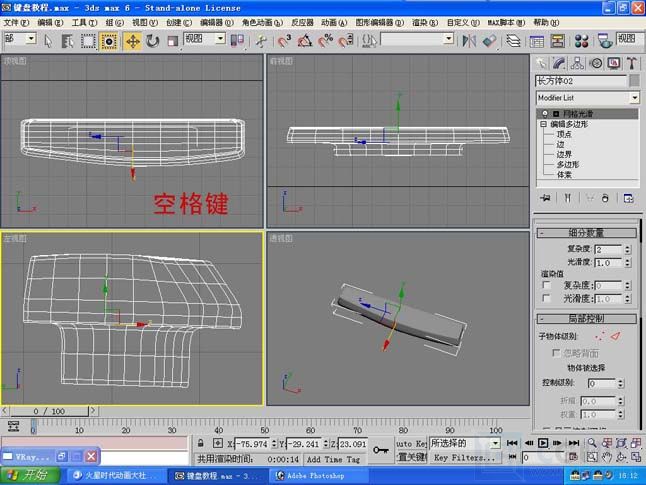Click the Use Pivot Point Center icon

tap(237, 40)
